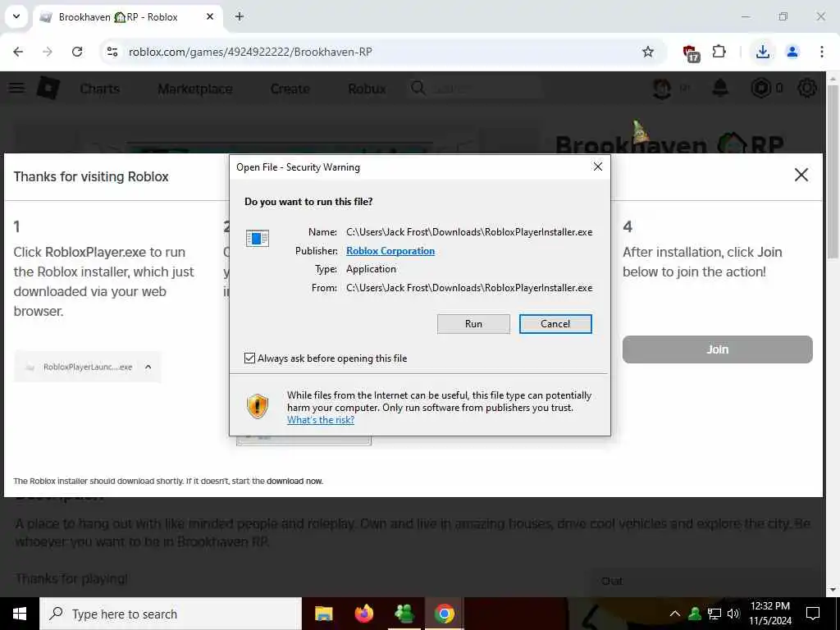Open the green people app on taskbar
840x630 pixels.
click(x=404, y=614)
